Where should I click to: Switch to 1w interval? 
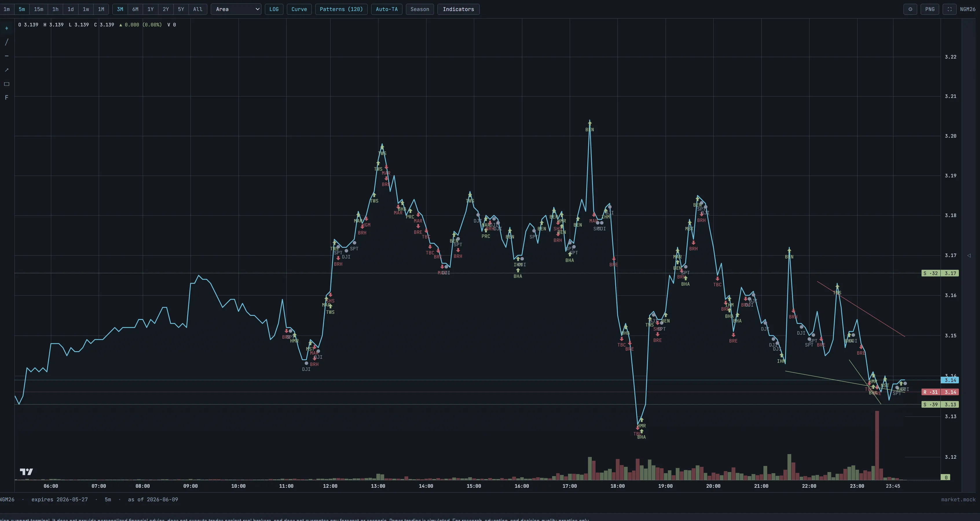click(86, 9)
